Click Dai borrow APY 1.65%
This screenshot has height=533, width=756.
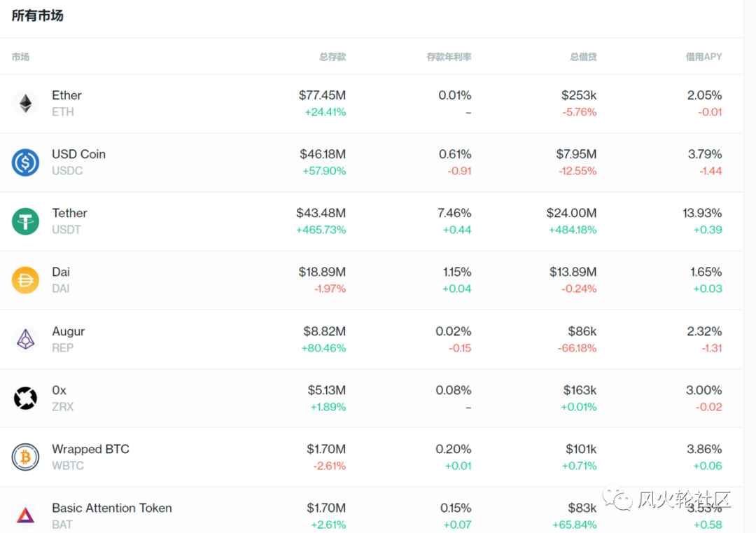pos(706,272)
